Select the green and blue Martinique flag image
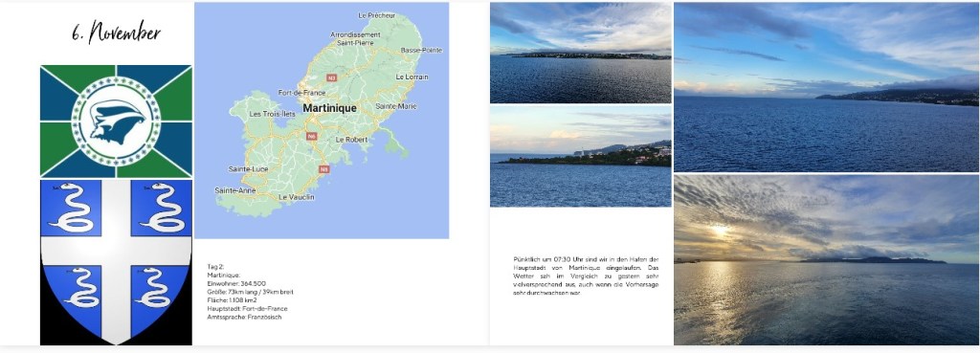980x353 pixels. point(116,121)
